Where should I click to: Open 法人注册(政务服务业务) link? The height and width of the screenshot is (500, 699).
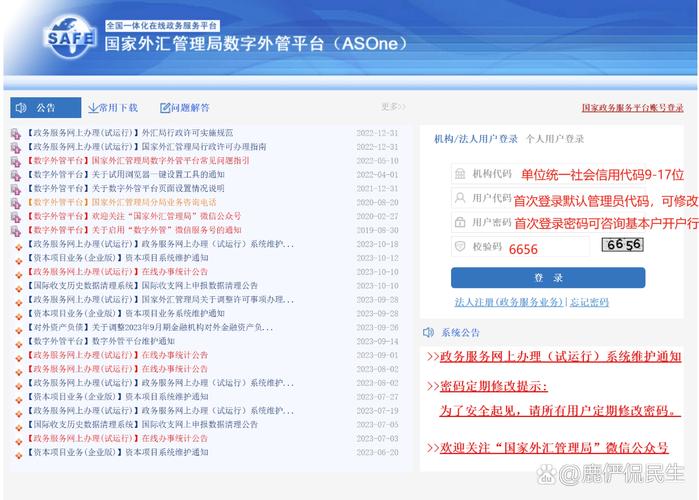[x=509, y=302]
